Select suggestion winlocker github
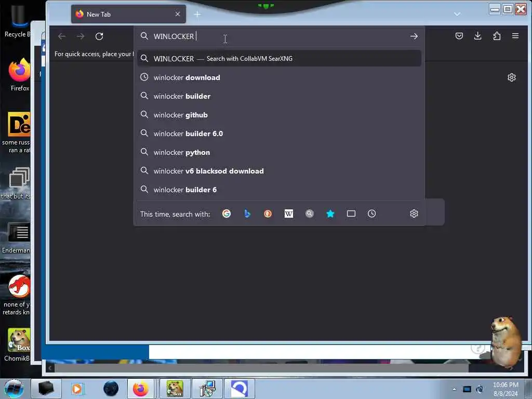This screenshot has width=532, height=399. pos(279,115)
